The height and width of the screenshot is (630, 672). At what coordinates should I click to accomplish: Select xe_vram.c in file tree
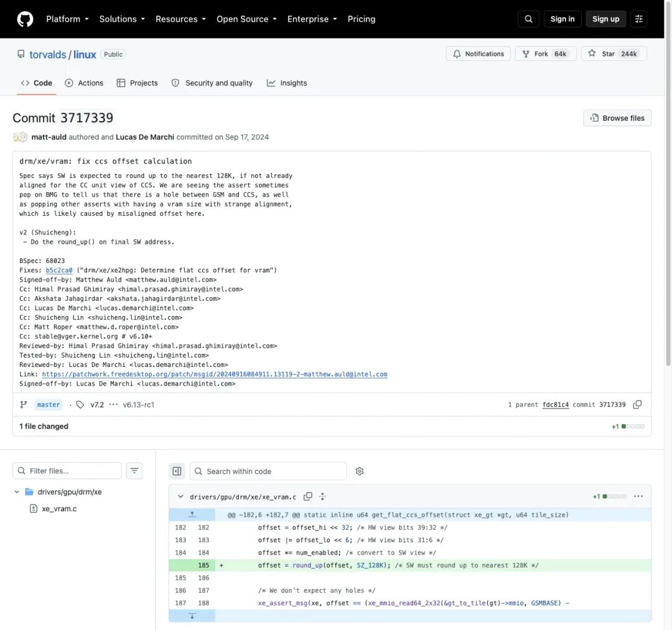[x=59, y=509]
